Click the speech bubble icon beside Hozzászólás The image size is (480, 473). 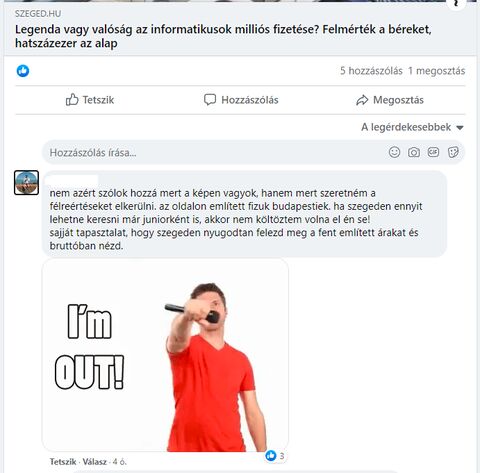[210, 100]
